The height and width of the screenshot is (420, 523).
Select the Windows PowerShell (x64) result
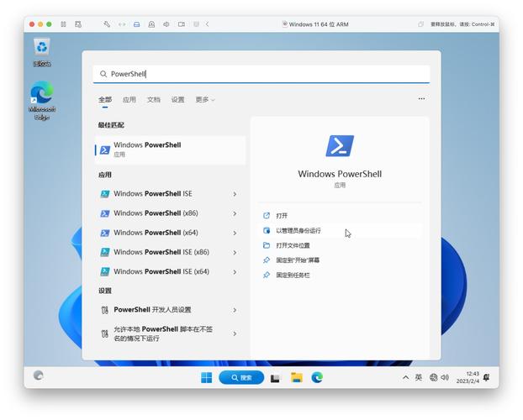pyautogui.click(x=162, y=233)
